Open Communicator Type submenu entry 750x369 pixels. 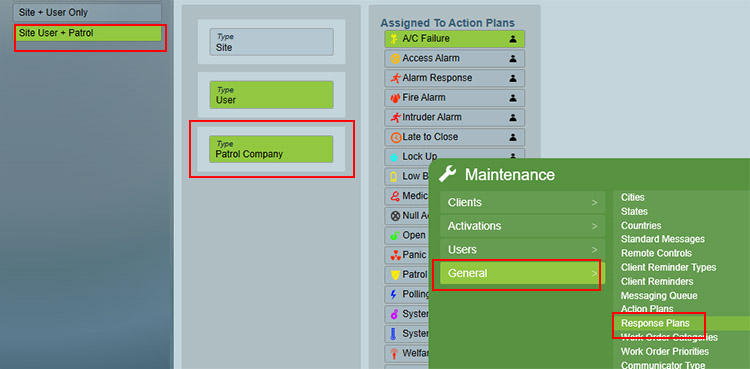(662, 365)
